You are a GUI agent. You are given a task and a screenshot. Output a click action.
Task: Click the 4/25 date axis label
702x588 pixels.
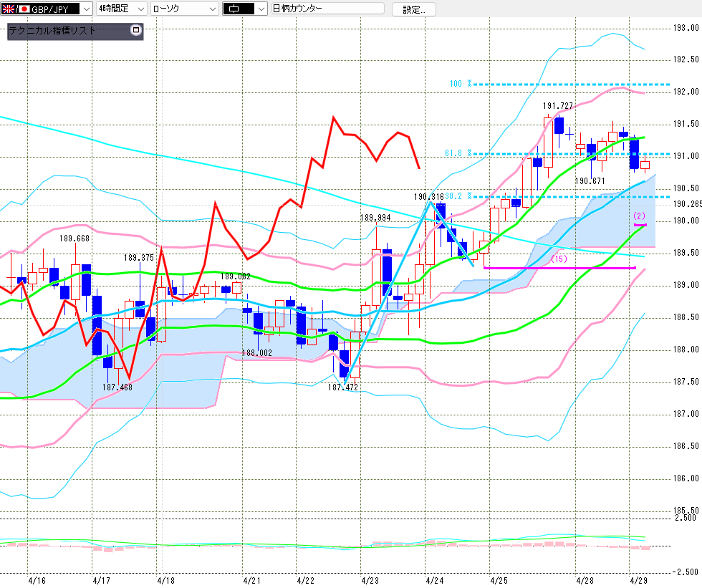click(x=499, y=580)
